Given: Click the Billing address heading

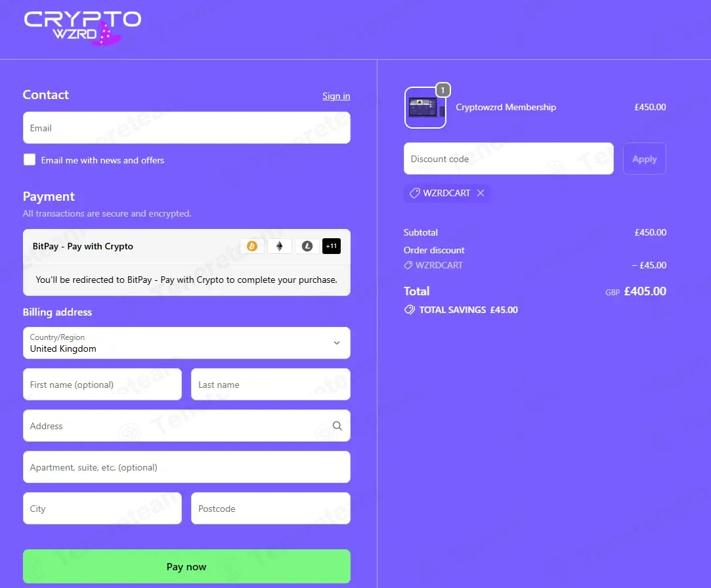Looking at the screenshot, I should pyautogui.click(x=57, y=312).
